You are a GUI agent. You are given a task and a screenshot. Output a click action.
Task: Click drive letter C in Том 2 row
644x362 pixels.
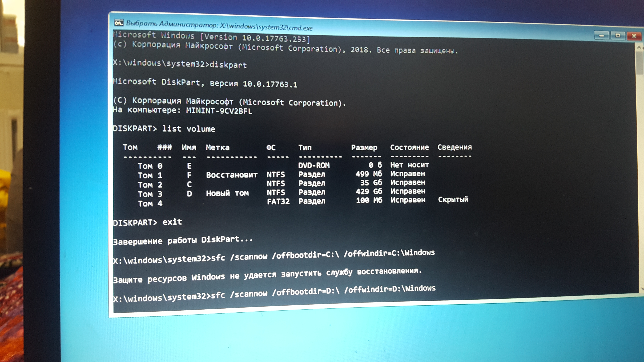(189, 184)
